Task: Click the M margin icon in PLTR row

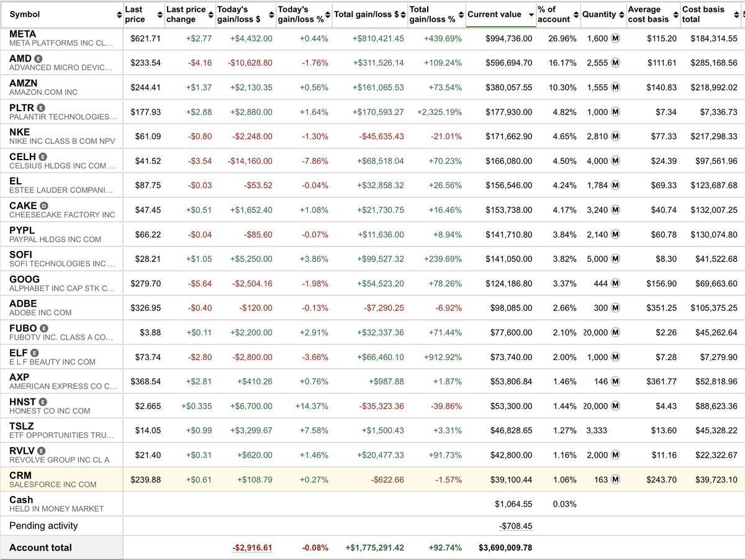Action: click(616, 112)
